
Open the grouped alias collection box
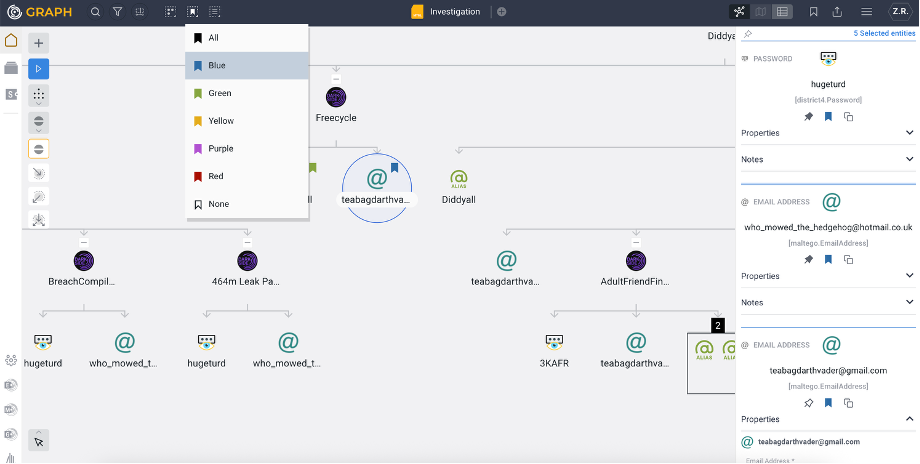(x=711, y=363)
